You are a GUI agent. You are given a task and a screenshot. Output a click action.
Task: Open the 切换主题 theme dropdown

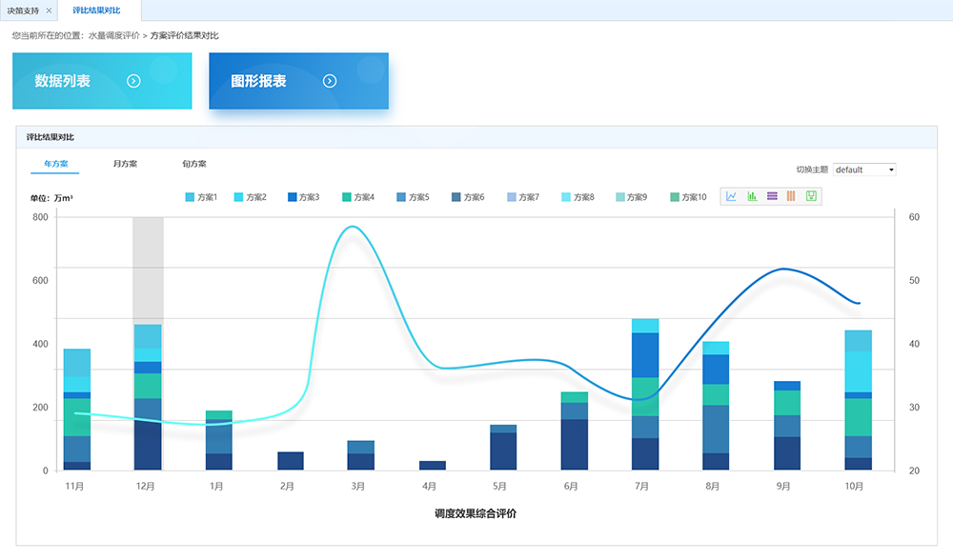863,170
